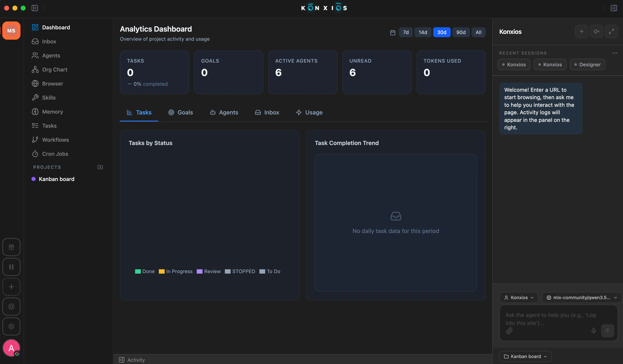Open first Konxios recent session chip
This screenshot has height=364, width=623.
pos(514,64)
